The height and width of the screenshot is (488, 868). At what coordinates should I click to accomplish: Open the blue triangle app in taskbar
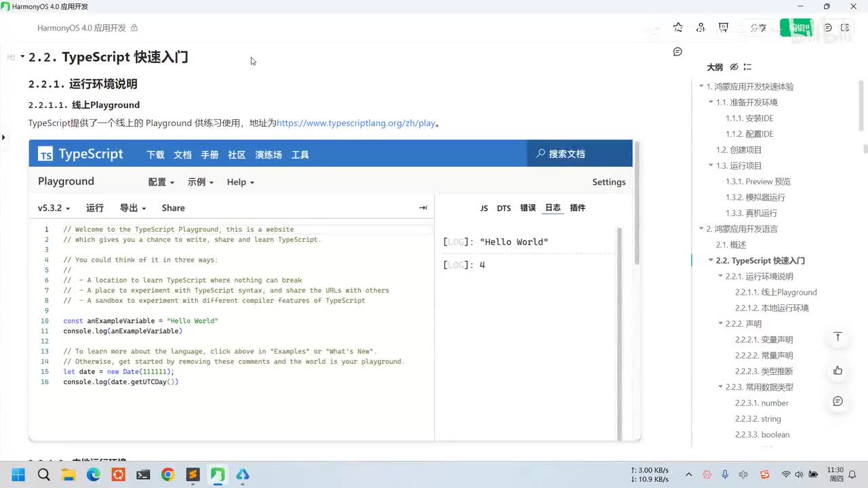pyautogui.click(x=243, y=474)
